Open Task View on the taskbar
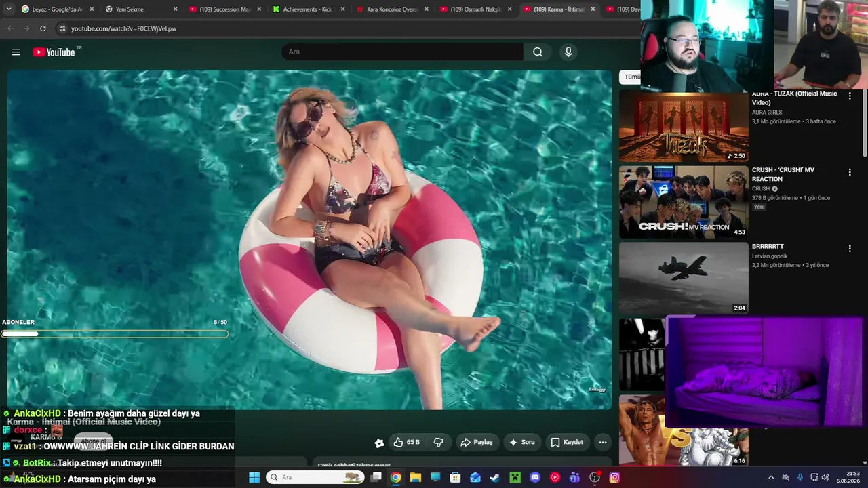868x488 pixels. tap(376, 477)
